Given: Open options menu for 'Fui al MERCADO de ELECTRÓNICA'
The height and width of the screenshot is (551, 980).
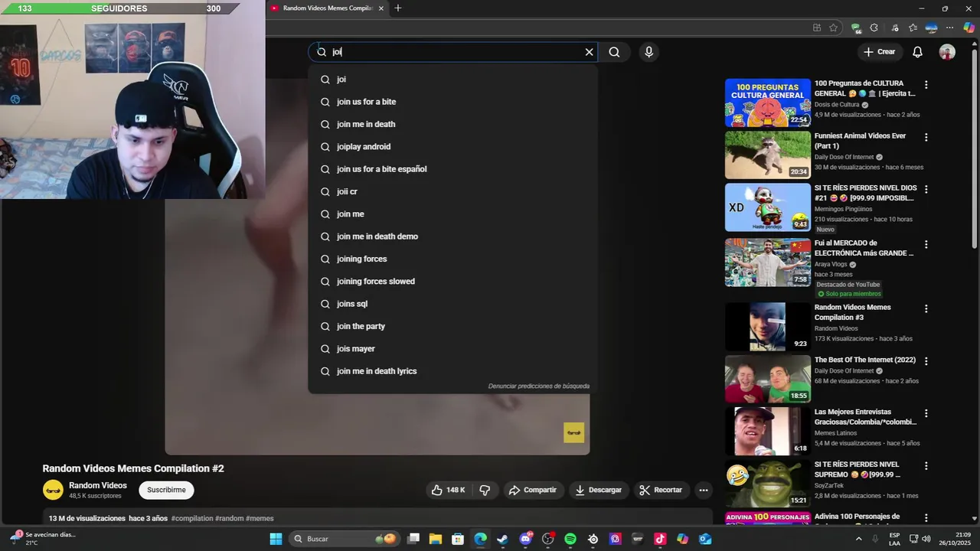Looking at the screenshot, I should tap(926, 245).
